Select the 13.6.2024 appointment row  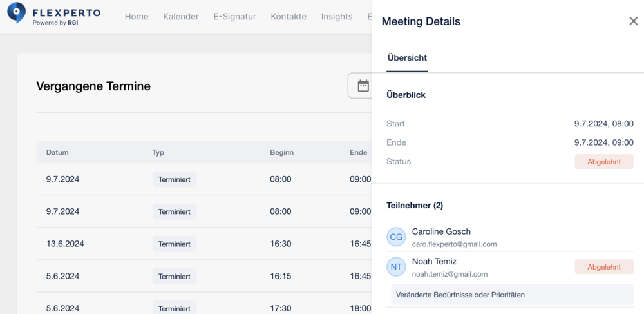[x=204, y=244]
